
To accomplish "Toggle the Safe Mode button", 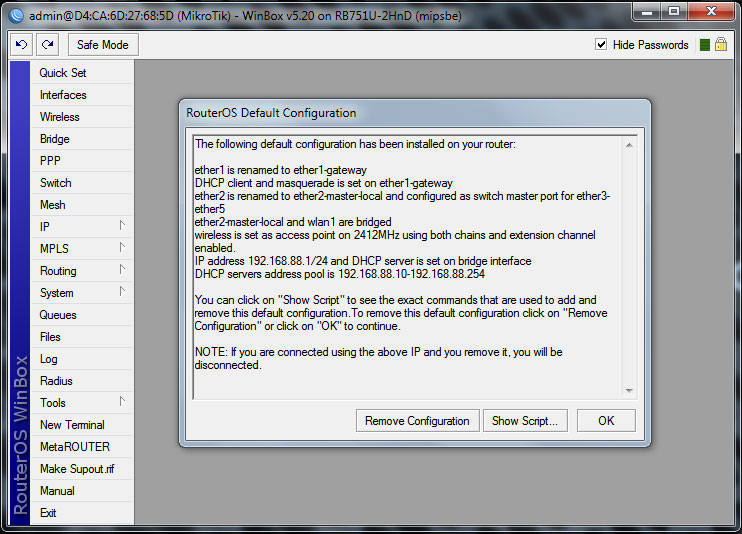I will tap(102, 45).
